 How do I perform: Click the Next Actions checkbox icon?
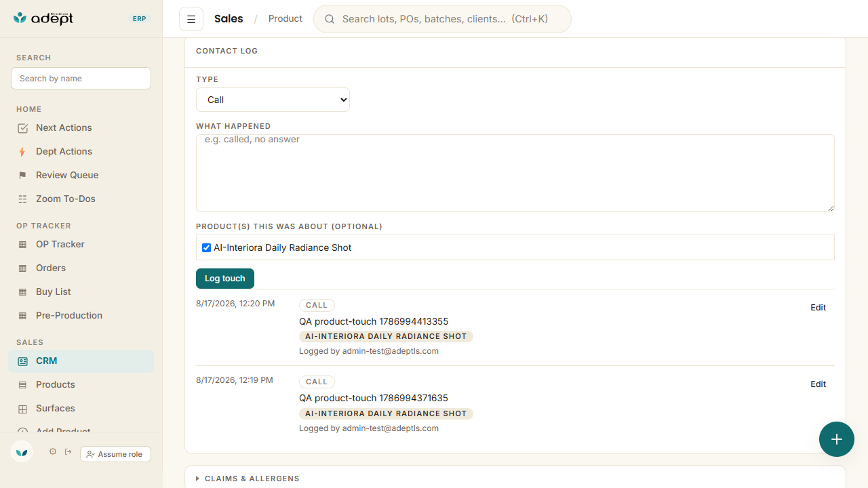[22, 128]
